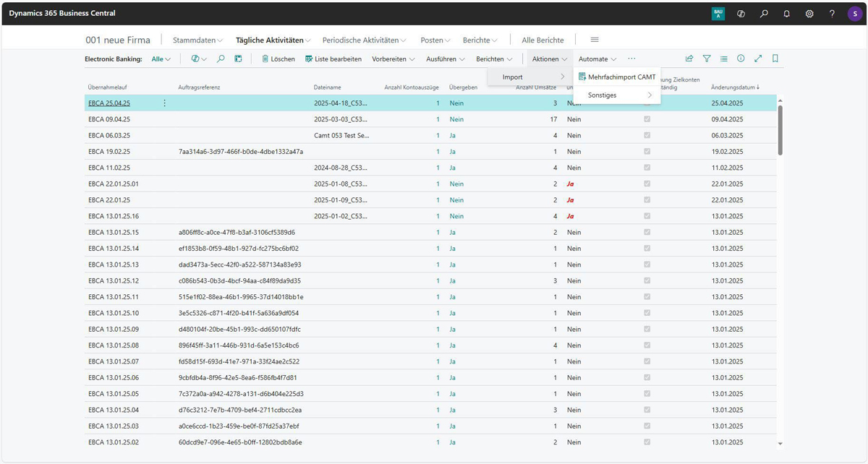
Task: Open the Vorbereiten menu
Action: coord(393,59)
